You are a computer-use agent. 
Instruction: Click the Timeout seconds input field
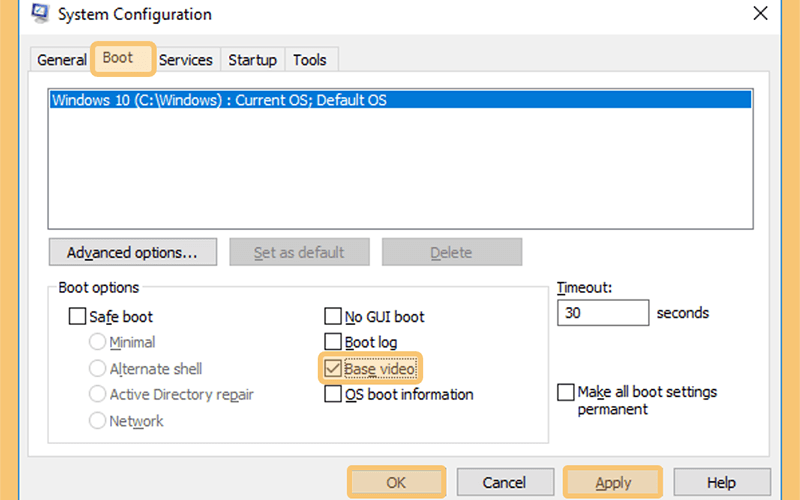point(603,312)
